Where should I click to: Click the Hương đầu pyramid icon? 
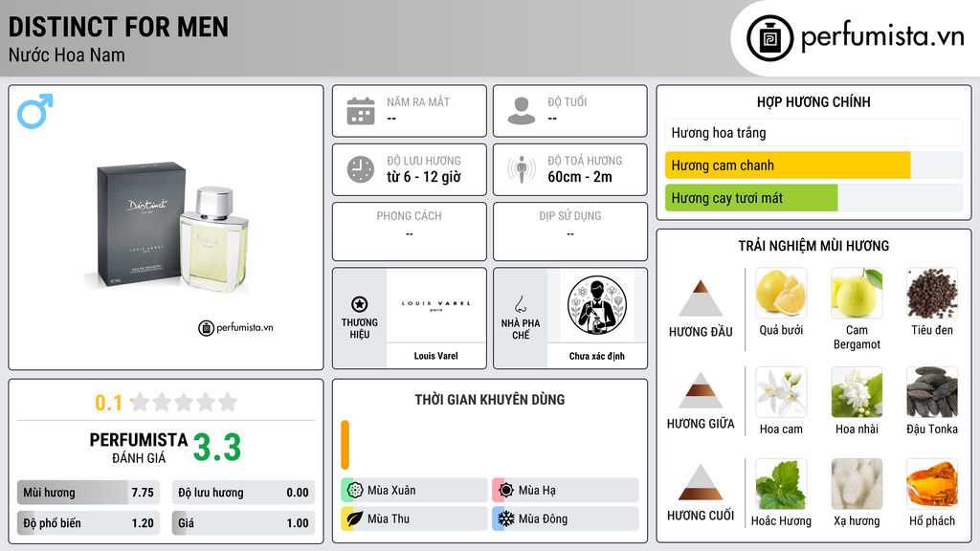tap(701, 298)
